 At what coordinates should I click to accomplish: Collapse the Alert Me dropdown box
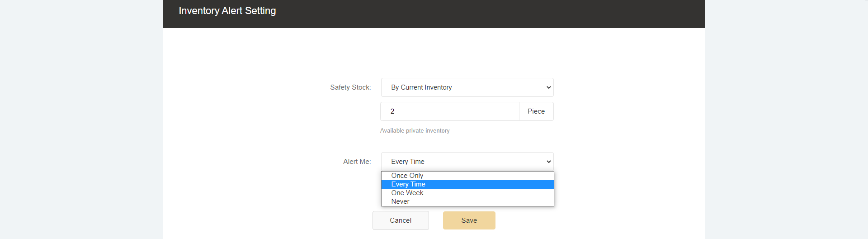[x=467, y=162]
